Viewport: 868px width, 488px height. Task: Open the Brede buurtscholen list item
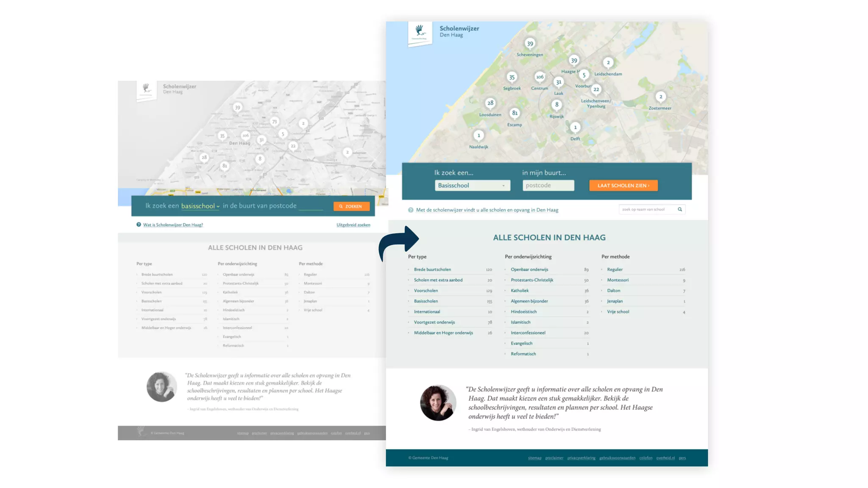[432, 269]
